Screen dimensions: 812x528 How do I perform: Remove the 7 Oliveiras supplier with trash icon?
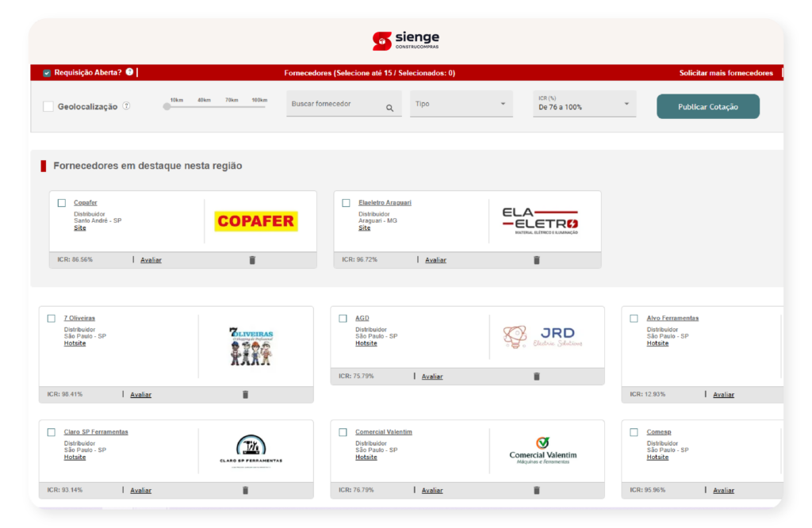[246, 395]
